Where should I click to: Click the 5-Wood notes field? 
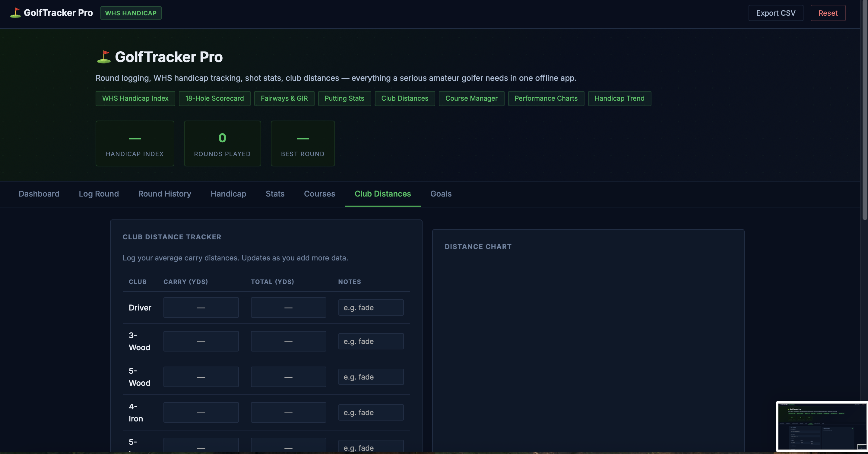[371, 377]
